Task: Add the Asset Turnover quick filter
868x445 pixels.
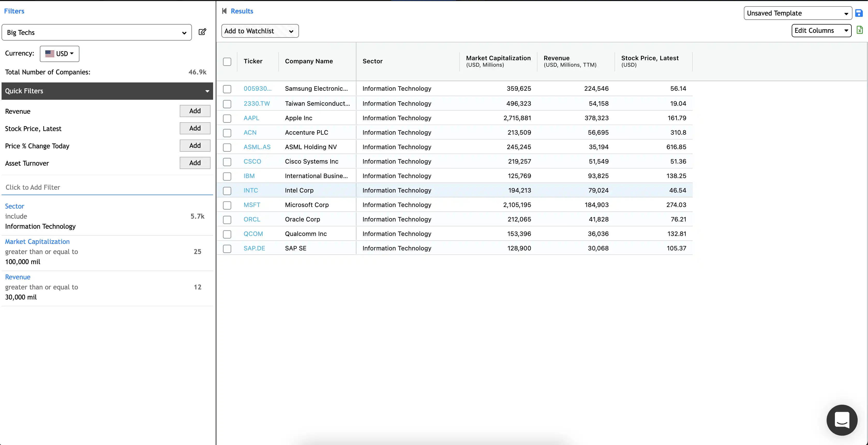Action: pyautogui.click(x=195, y=163)
